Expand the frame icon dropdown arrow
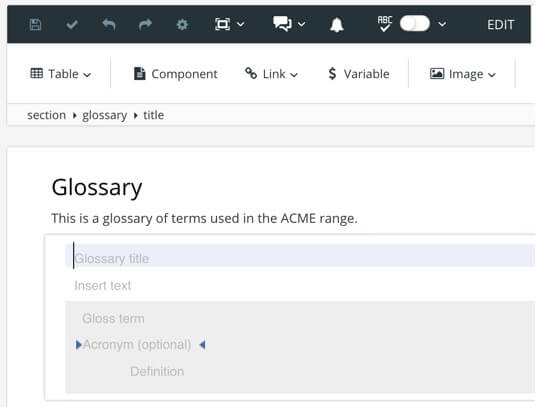The width and height of the screenshot is (536, 408). [x=241, y=25]
